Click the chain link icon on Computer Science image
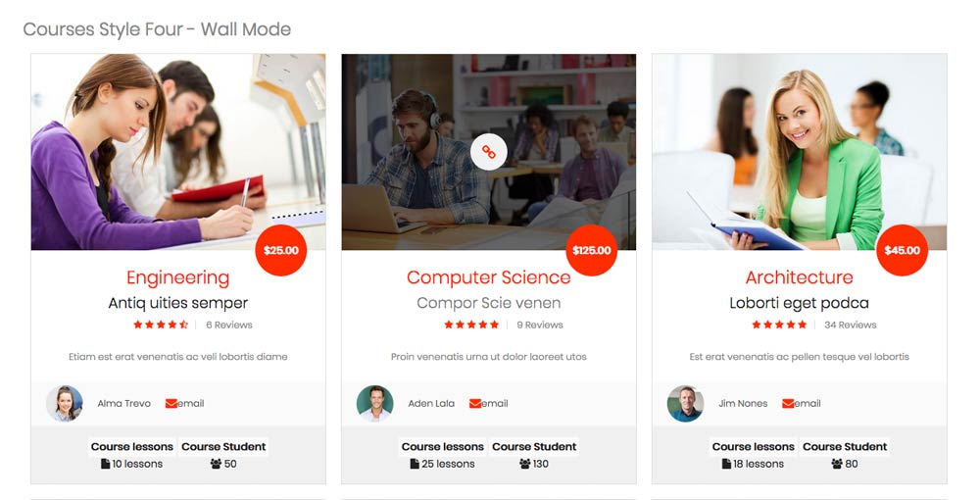This screenshot has width=980, height=500. (x=488, y=151)
